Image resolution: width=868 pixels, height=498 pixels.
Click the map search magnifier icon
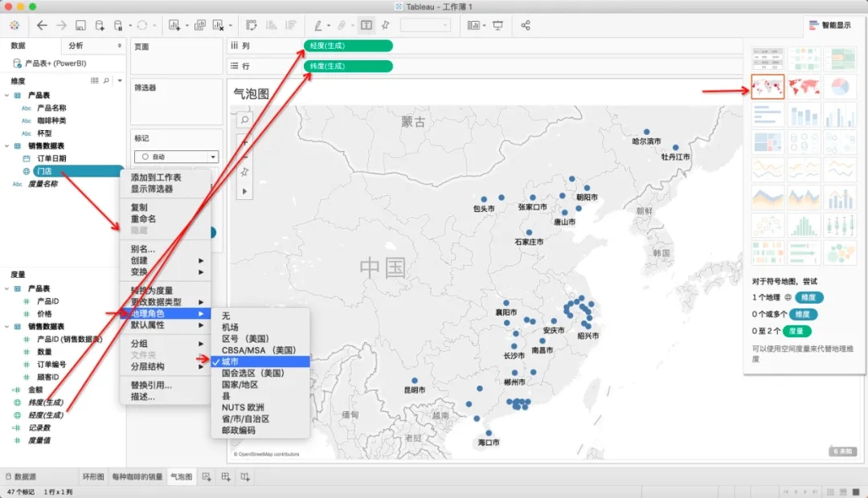[x=245, y=120]
